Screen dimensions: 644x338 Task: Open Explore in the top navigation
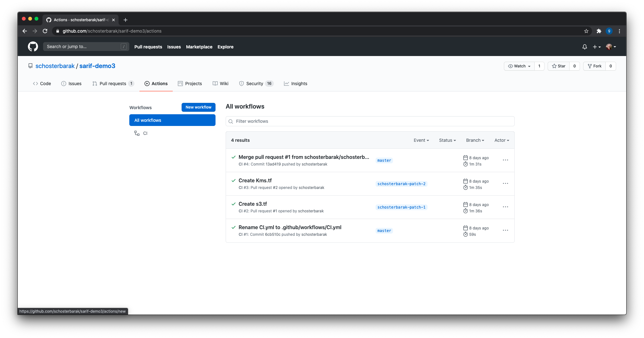click(x=225, y=47)
